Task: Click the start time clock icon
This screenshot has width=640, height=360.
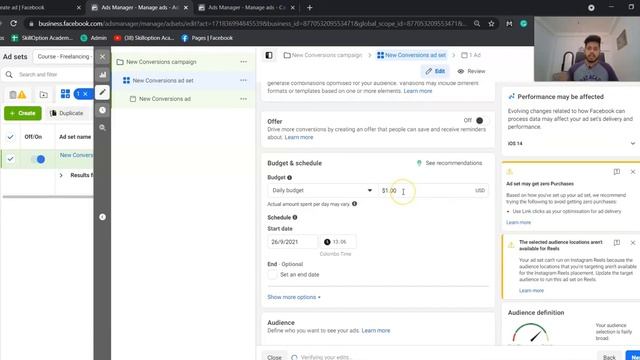Action: (x=327, y=242)
